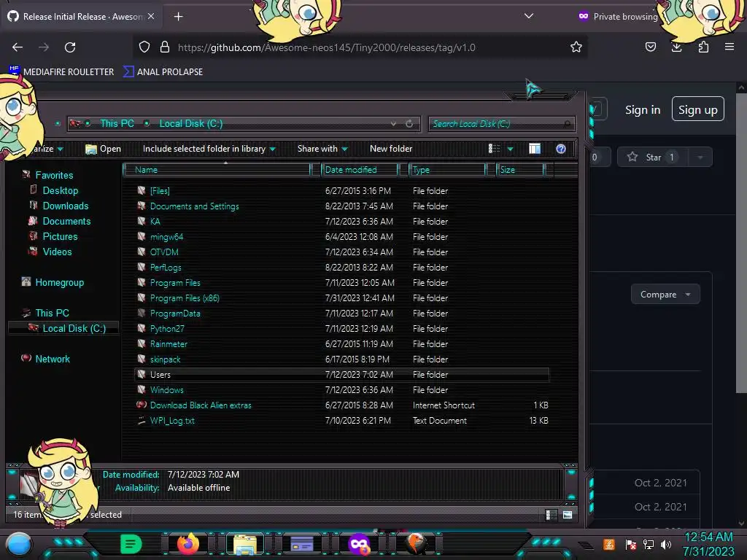747x560 pixels.
Task: Sort by Name column header
Action: [x=217, y=170]
